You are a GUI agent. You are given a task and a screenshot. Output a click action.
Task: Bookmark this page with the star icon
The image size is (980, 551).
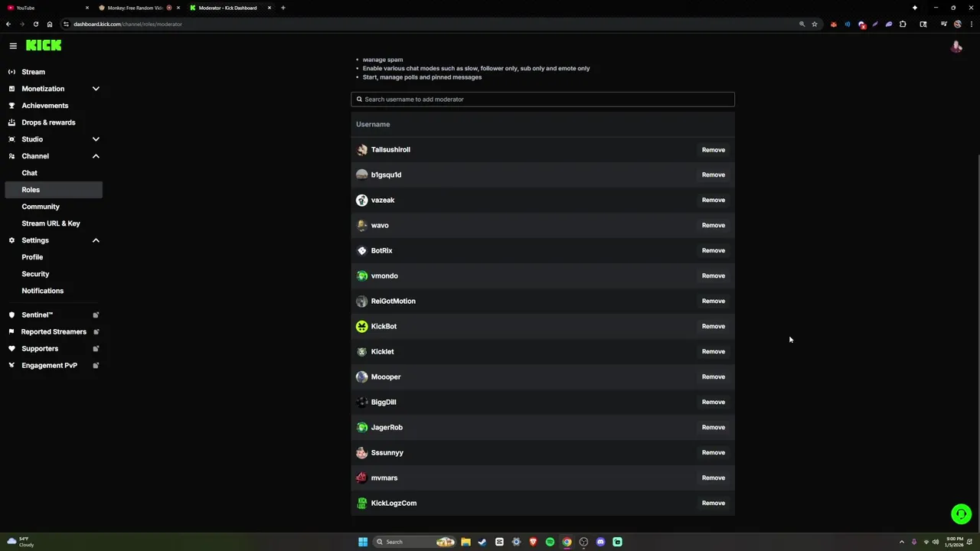click(815, 24)
